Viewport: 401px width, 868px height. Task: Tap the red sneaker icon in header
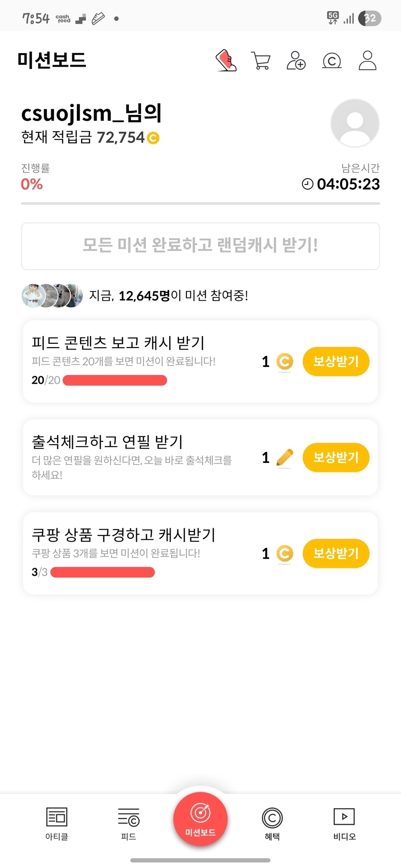click(x=226, y=60)
